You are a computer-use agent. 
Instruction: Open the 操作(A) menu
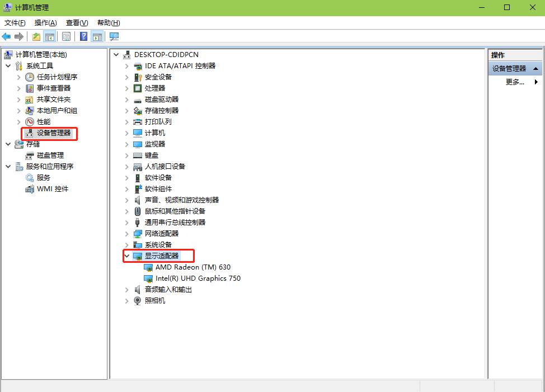pos(45,23)
